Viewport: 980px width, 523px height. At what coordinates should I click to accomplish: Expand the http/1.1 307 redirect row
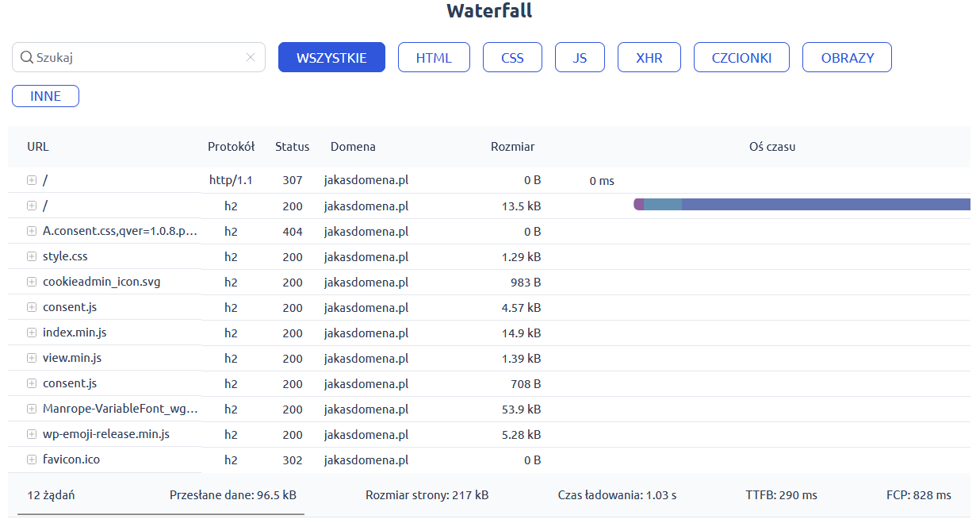[32, 180]
